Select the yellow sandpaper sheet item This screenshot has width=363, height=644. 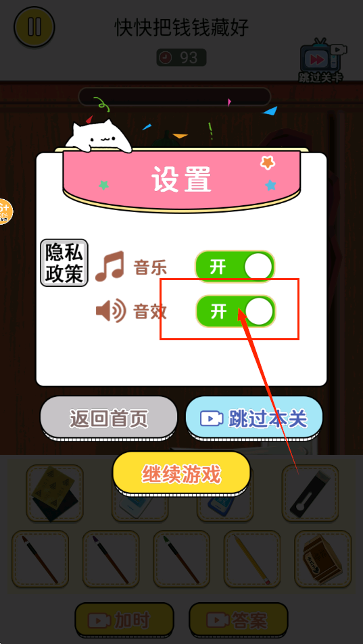click(x=55, y=493)
